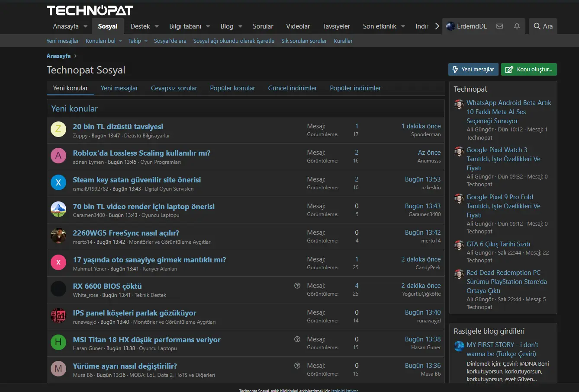Expand the Destek dropdown arrow
The width and height of the screenshot is (579, 392).
point(157,26)
